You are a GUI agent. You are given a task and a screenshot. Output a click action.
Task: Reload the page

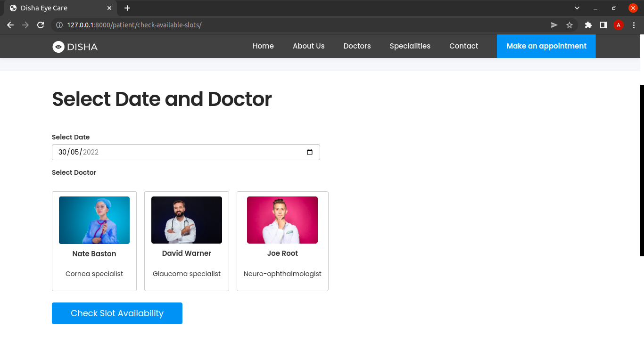[41, 25]
